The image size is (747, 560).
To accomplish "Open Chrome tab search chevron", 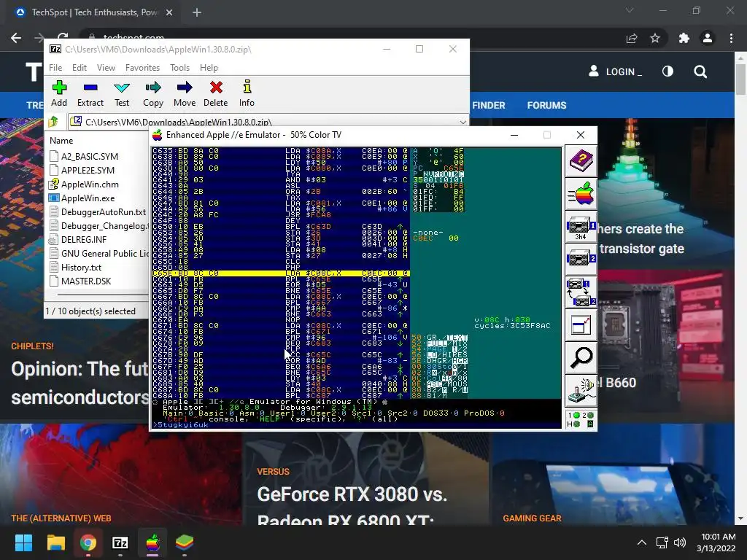I will point(630,10).
